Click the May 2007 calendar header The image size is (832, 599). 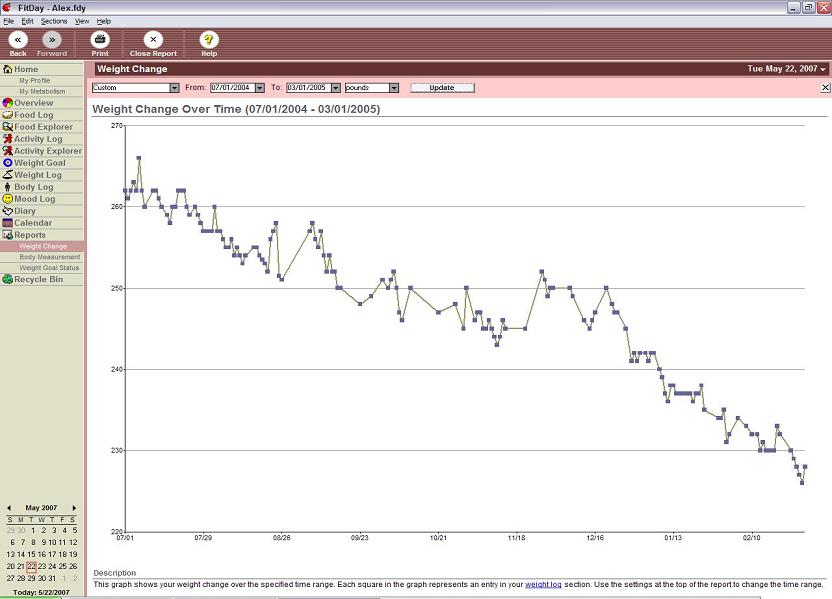tap(41, 508)
